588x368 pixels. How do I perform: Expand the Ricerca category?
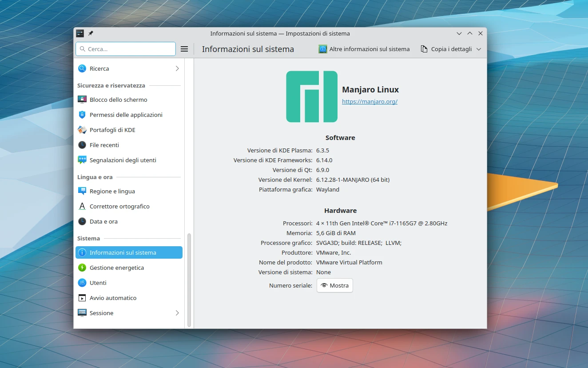click(177, 68)
